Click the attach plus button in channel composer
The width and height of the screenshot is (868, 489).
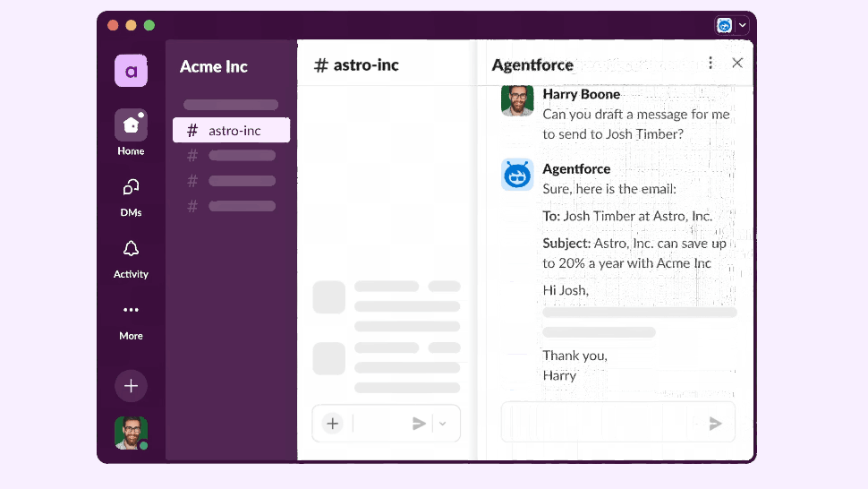(333, 424)
